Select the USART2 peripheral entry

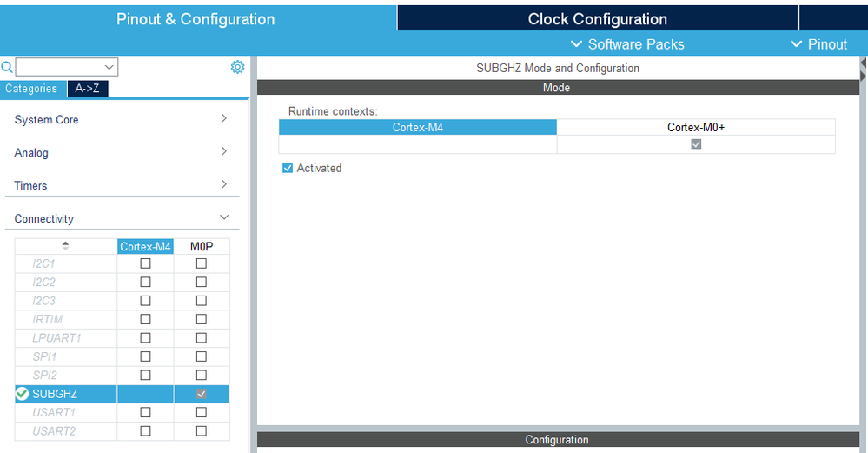[x=54, y=431]
